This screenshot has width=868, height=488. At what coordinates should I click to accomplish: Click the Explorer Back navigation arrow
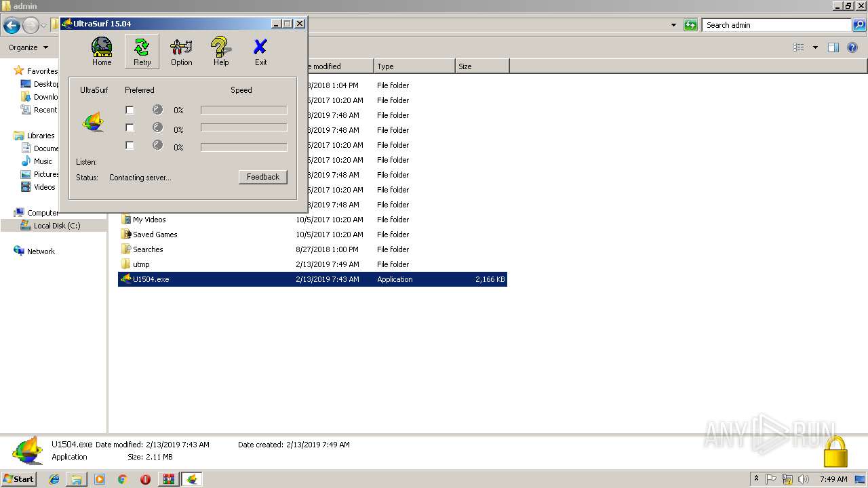[x=12, y=26]
